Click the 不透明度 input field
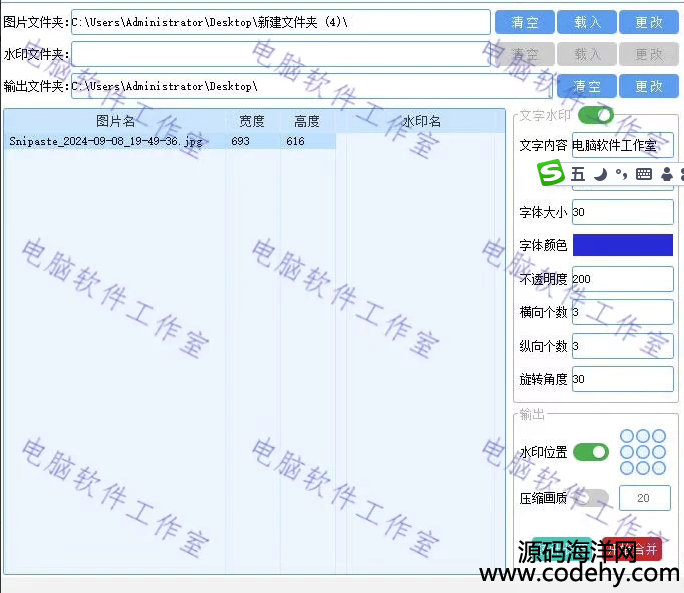684x593 pixels. pyautogui.click(x=622, y=279)
